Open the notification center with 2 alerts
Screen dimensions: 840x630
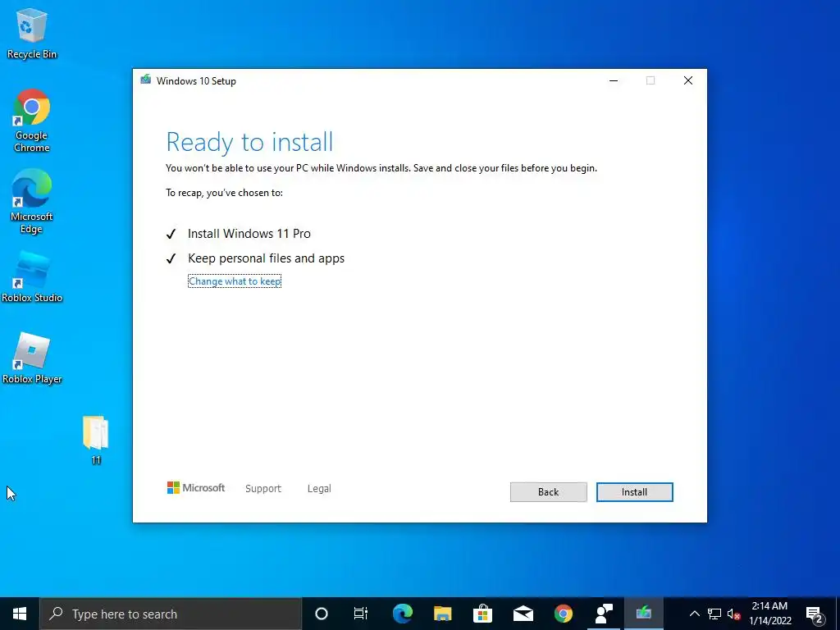point(815,614)
